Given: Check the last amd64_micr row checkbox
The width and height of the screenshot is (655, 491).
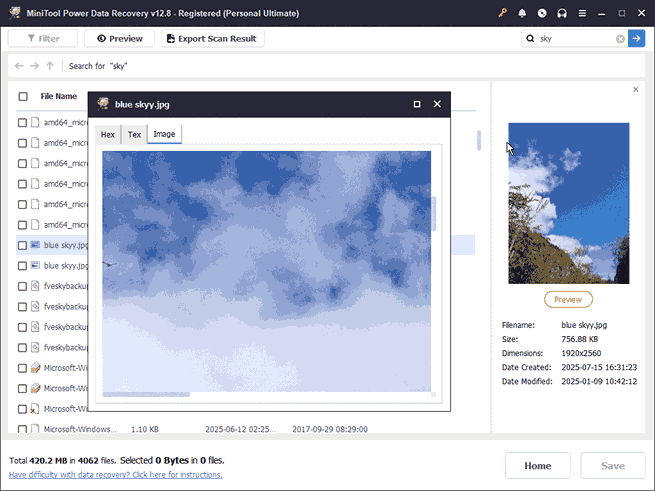Looking at the screenshot, I should tap(23, 225).
